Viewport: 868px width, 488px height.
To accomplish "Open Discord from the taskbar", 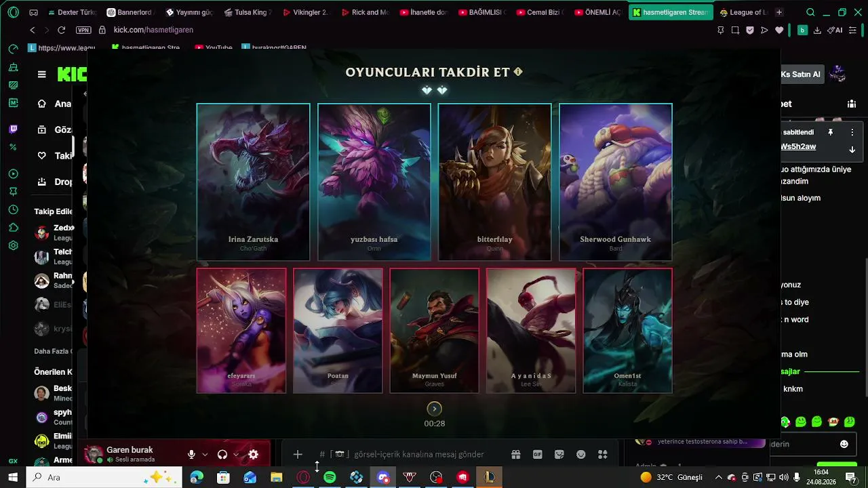I will 383,477.
